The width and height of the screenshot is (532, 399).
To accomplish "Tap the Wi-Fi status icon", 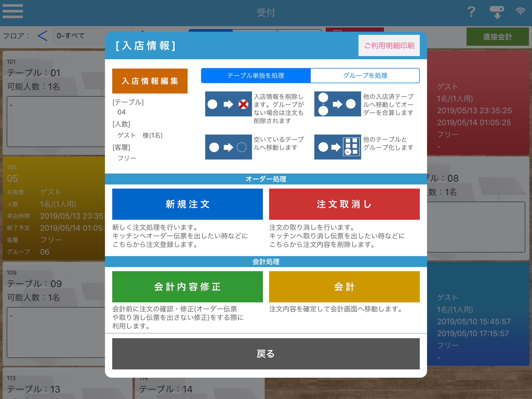I will (521, 11).
